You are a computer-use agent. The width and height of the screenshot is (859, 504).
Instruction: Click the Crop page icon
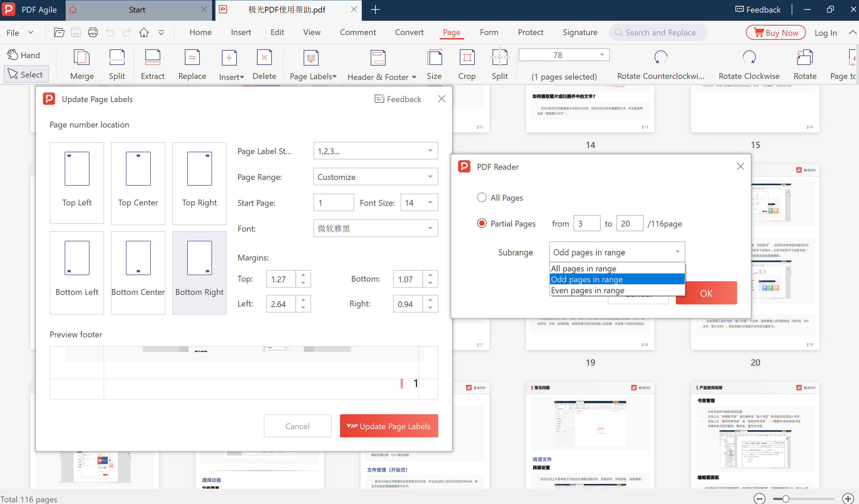point(467,58)
